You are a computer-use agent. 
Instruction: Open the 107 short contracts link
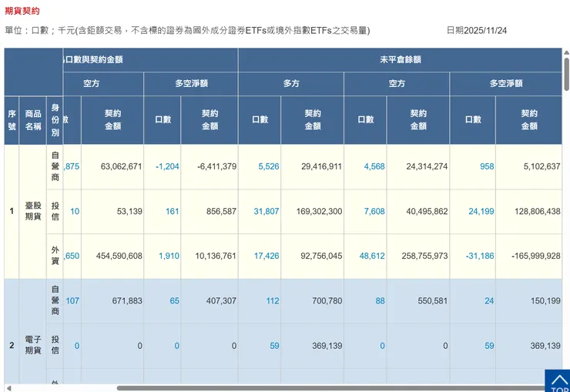point(72,301)
